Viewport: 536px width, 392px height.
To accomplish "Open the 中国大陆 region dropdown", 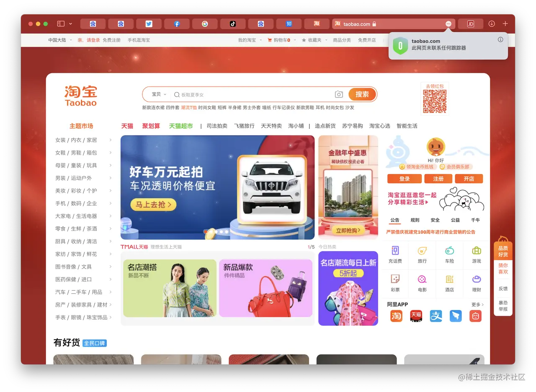I will (x=60, y=40).
